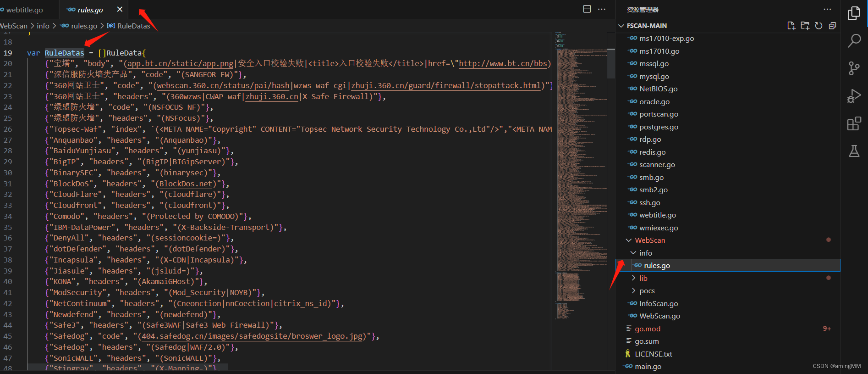Close the rules.go tab
The width and height of the screenshot is (868, 374).
click(x=120, y=9)
